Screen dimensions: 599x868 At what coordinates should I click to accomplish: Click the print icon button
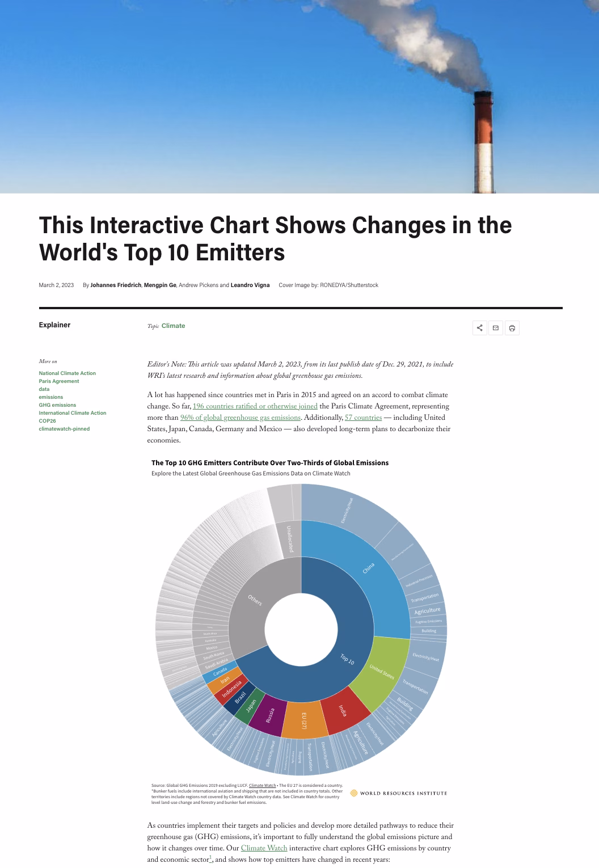(512, 328)
